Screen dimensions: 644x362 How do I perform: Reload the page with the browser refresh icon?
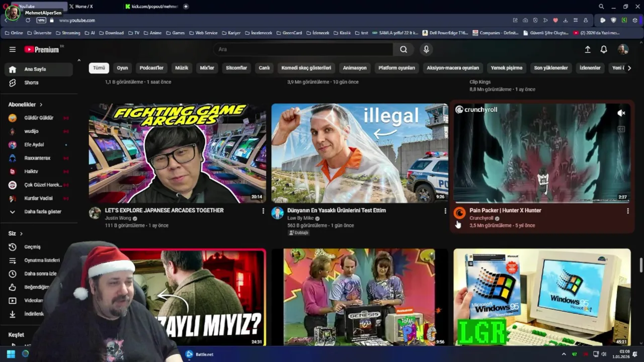coord(28,20)
